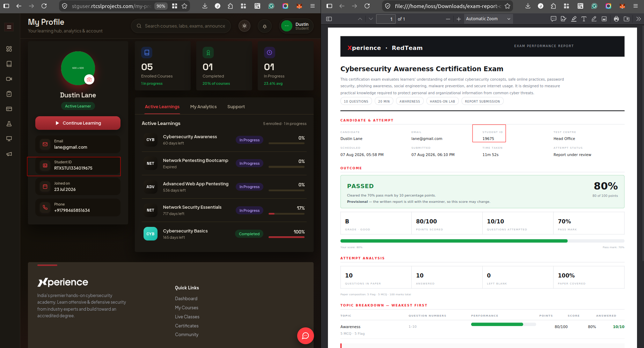This screenshot has width=644, height=348.
Task: Reload the profile page in left browser
Action: coord(44,6)
